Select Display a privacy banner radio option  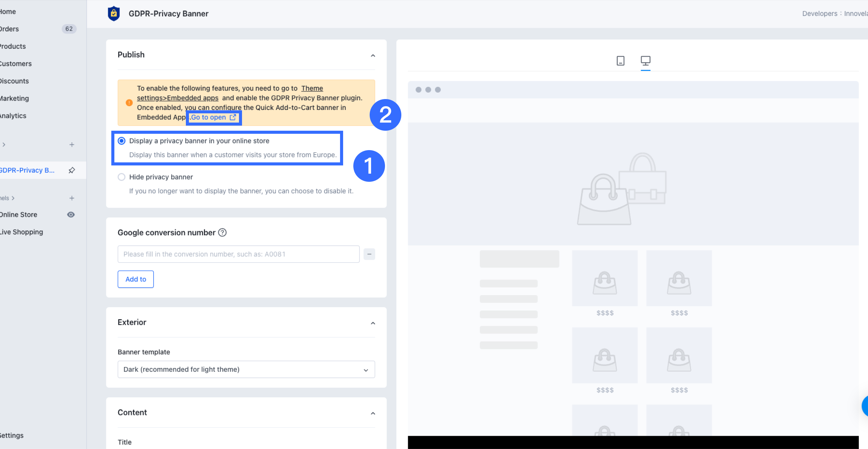point(122,141)
